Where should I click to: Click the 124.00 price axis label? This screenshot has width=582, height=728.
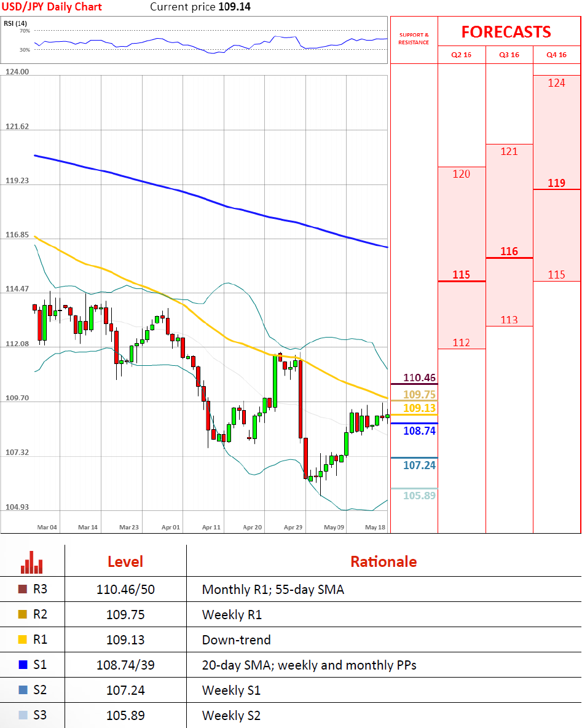pyautogui.click(x=17, y=71)
